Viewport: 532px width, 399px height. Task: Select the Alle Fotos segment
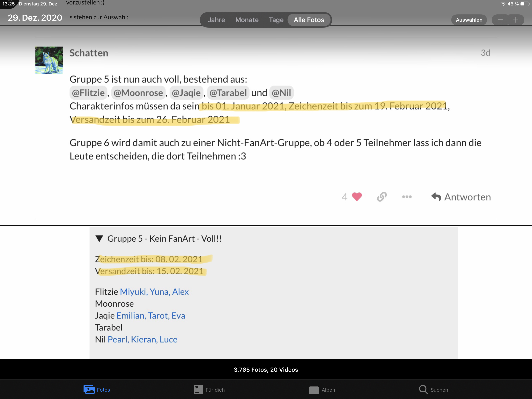click(309, 20)
